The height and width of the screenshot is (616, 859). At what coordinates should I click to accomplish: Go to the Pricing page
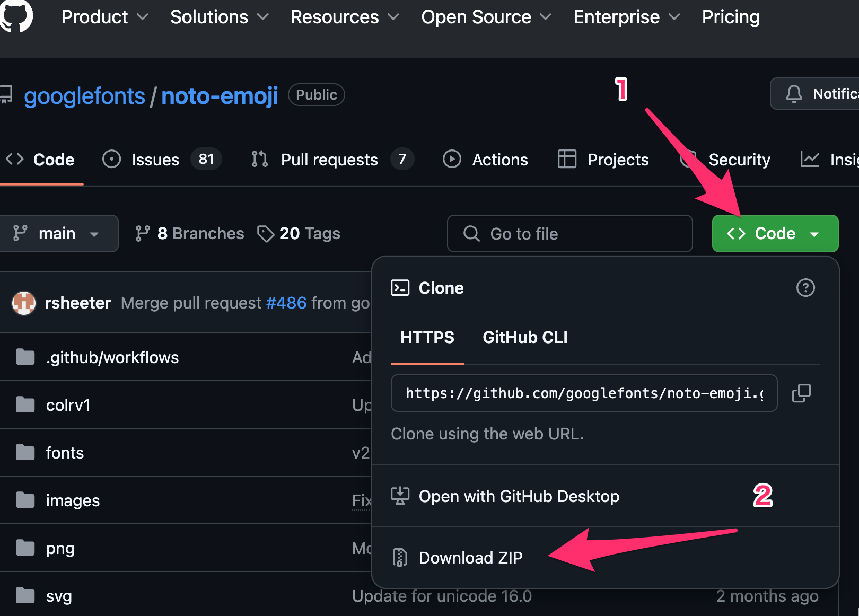(731, 17)
